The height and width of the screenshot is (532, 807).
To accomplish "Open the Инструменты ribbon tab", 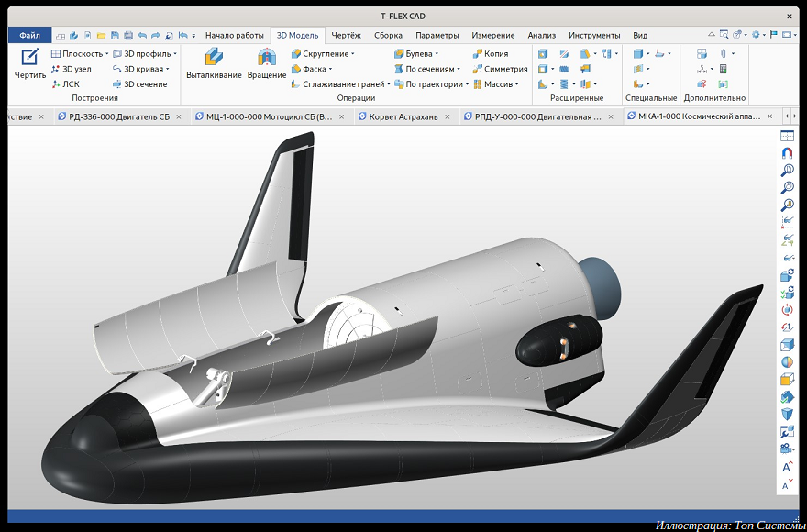I will click(x=594, y=36).
